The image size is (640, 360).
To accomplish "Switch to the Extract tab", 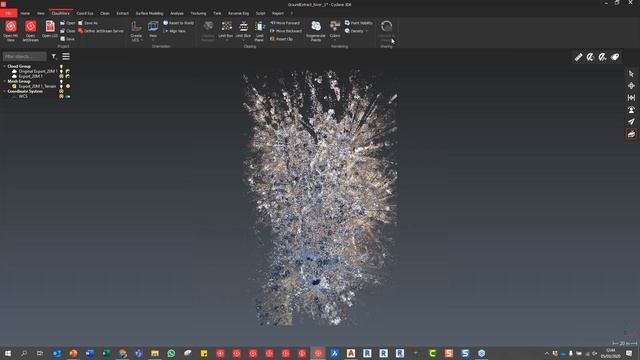I will [122, 13].
